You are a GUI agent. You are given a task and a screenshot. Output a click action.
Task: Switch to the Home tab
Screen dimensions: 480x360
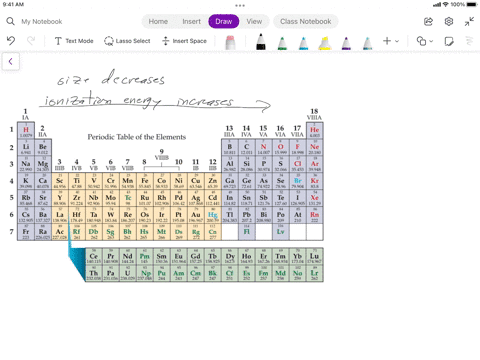158,21
